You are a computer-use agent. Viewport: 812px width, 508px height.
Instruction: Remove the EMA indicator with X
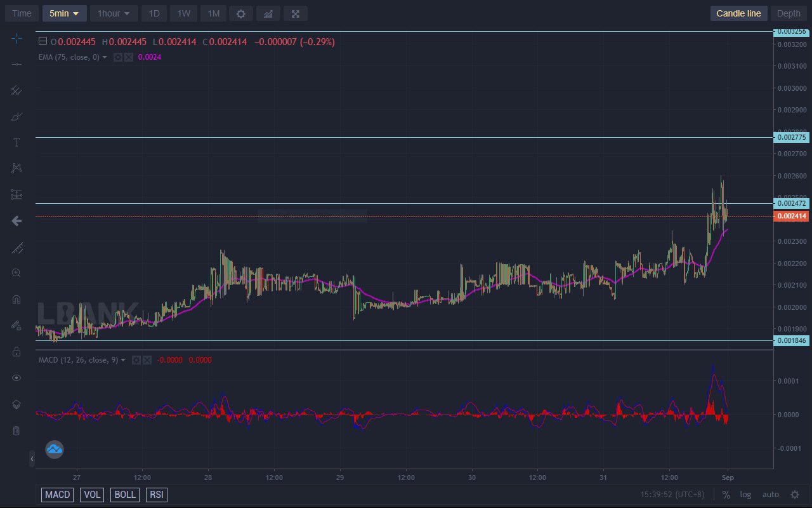pos(129,57)
